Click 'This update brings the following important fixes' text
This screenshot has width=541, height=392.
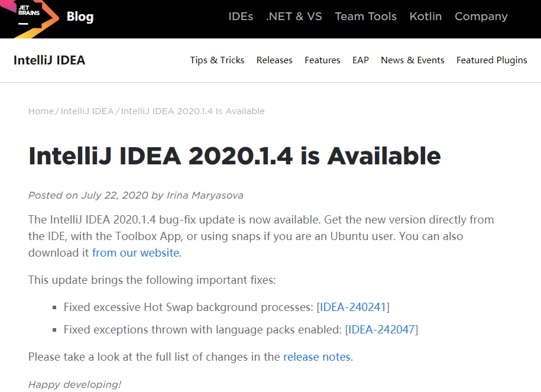[x=152, y=280]
